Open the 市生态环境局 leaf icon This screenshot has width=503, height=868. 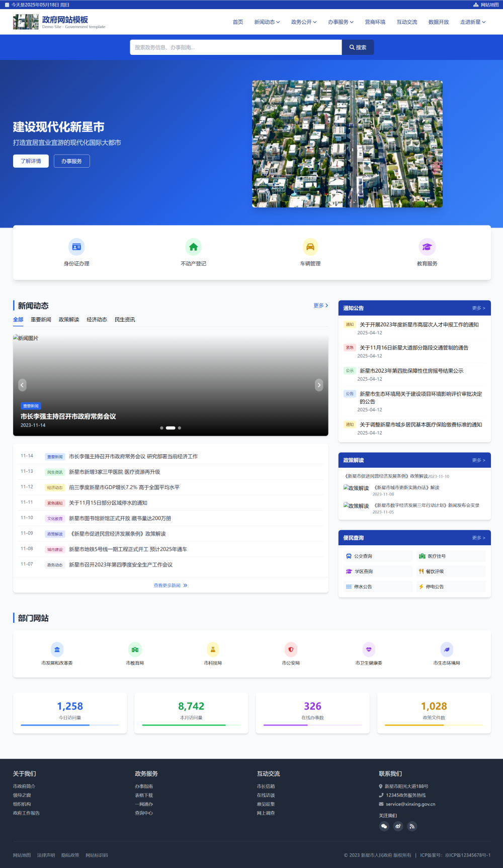pyautogui.click(x=447, y=649)
